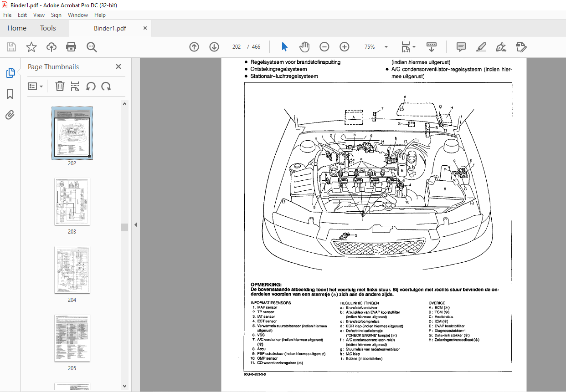566x392 pixels.
Task: Click the OPMERKING heading text
Action: (266, 285)
